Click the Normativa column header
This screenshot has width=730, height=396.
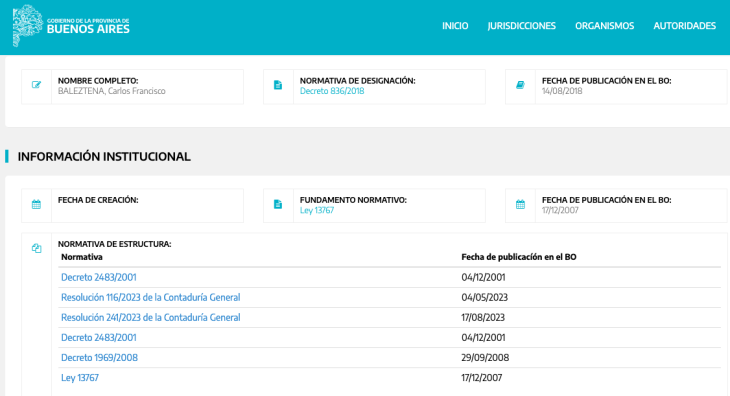(x=81, y=257)
